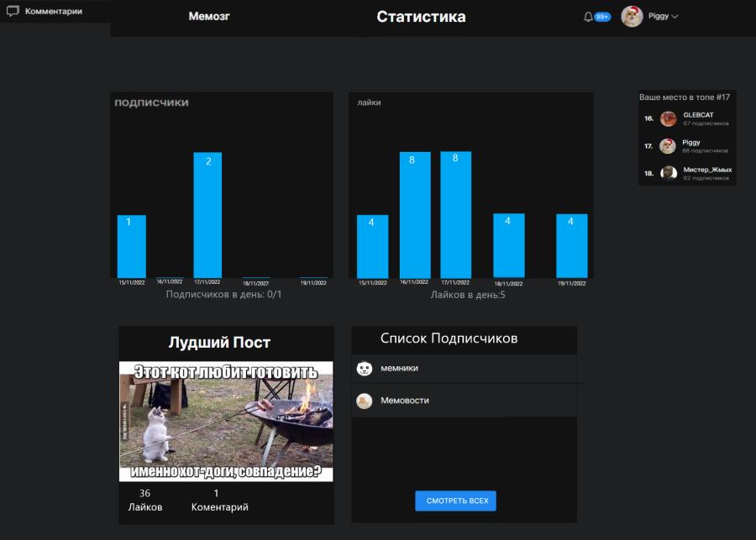Select the 17/11/2022 subscribers bar with value 2
Screen dimensions: 756x540
(207, 214)
